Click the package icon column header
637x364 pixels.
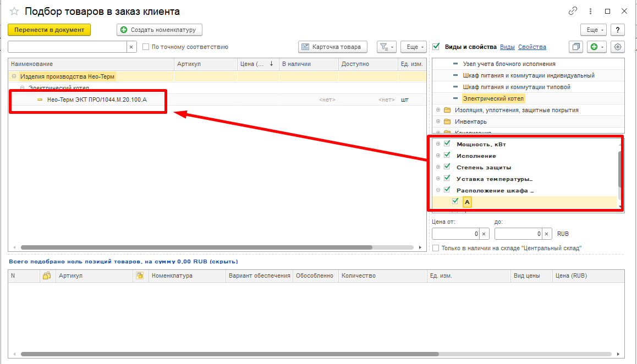point(47,275)
